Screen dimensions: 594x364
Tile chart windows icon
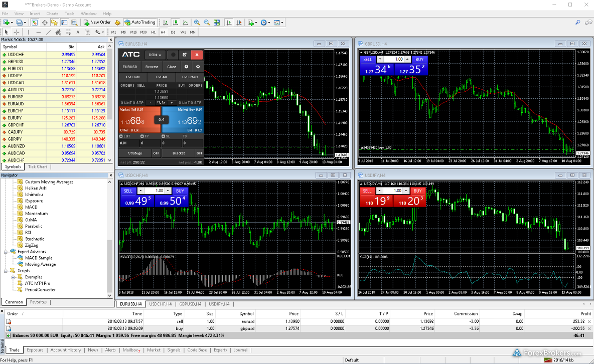click(217, 23)
